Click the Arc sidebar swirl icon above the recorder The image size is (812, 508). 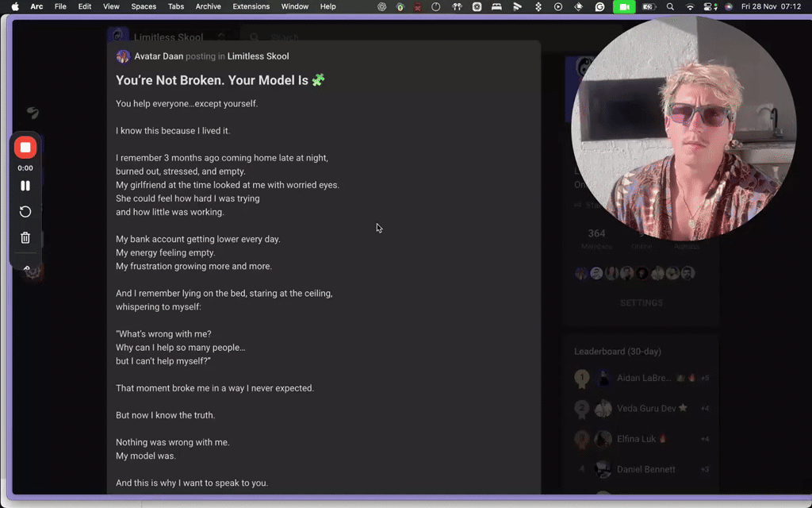pyautogui.click(x=33, y=113)
